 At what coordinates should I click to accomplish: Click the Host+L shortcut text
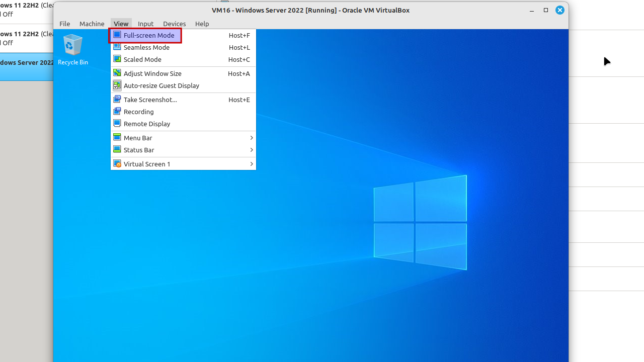239,47
